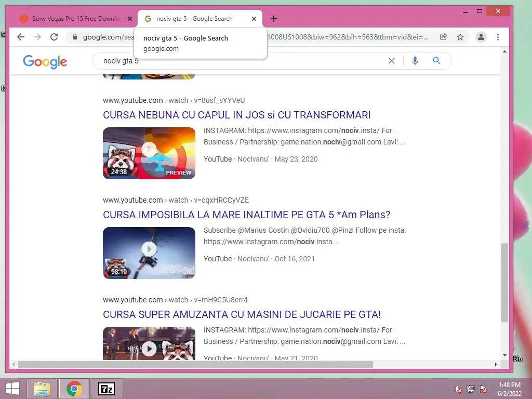This screenshot has height=399, width=532.
Task: Click the Oct 16, 2021 date text
Action: (x=295, y=259)
